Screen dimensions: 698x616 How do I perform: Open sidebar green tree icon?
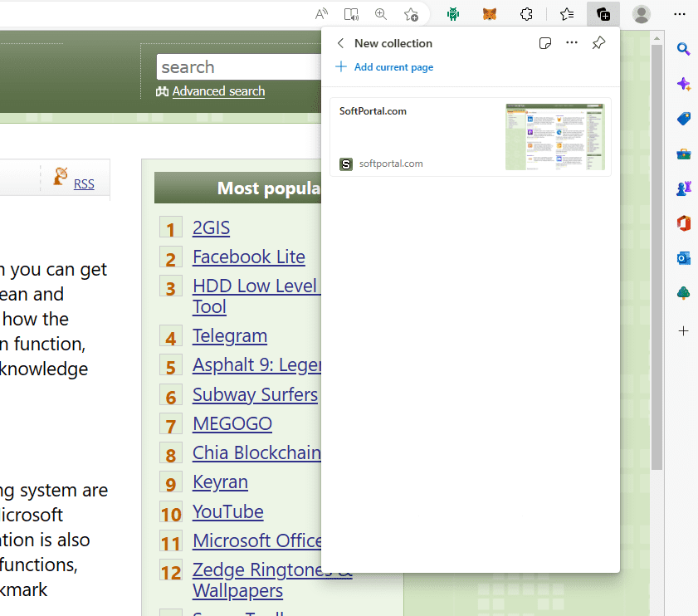tap(684, 293)
